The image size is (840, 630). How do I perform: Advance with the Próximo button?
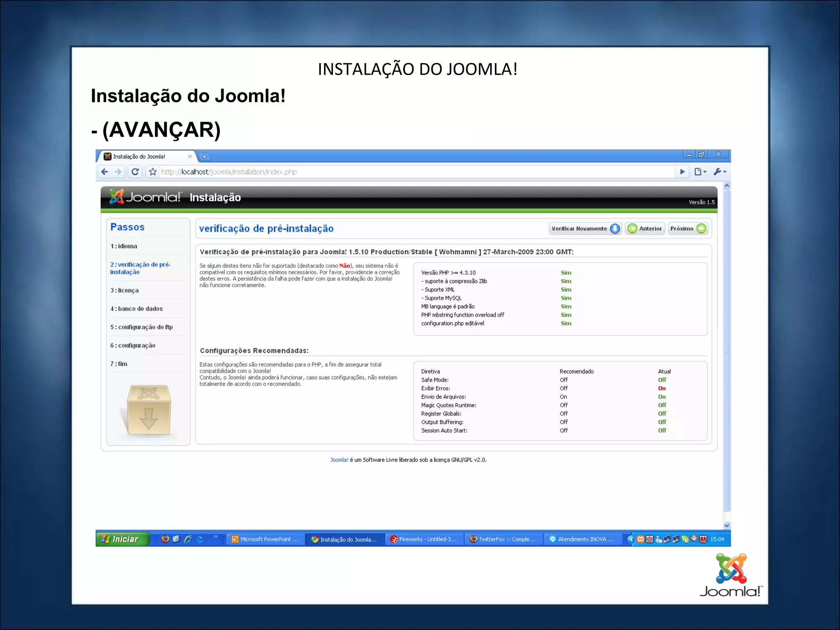coord(688,228)
